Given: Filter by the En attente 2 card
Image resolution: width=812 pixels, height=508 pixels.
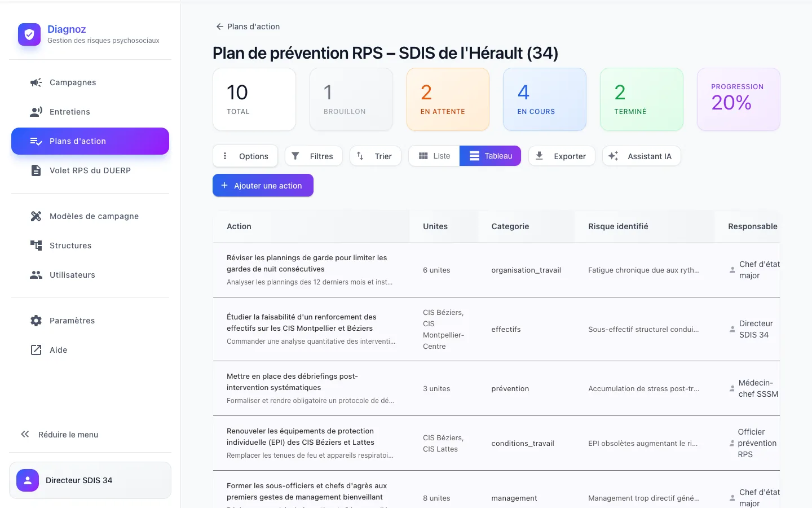Looking at the screenshot, I should 448,99.
